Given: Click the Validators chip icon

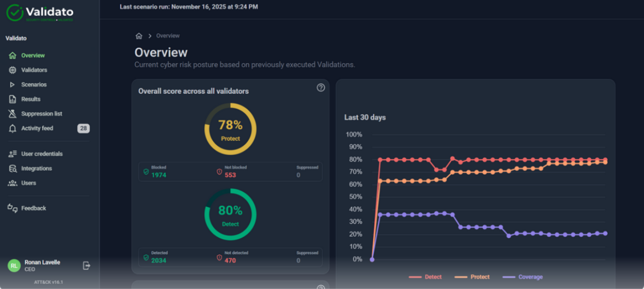Looking at the screenshot, I should point(13,70).
